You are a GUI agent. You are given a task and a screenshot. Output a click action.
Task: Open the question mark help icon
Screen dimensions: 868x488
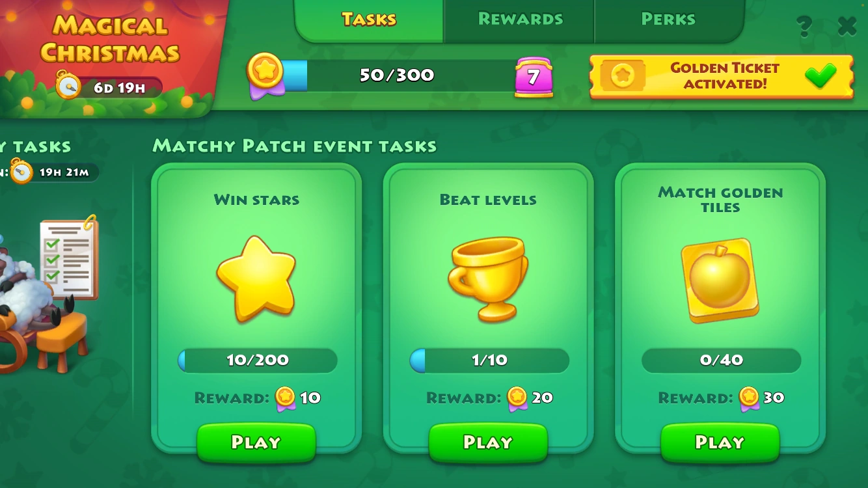[804, 26]
